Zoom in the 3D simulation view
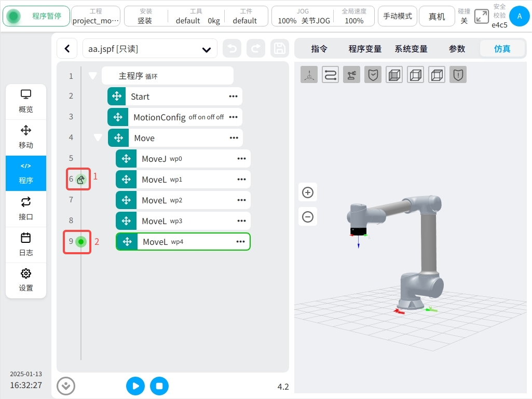Image resolution: width=532 pixels, height=399 pixels. [308, 192]
